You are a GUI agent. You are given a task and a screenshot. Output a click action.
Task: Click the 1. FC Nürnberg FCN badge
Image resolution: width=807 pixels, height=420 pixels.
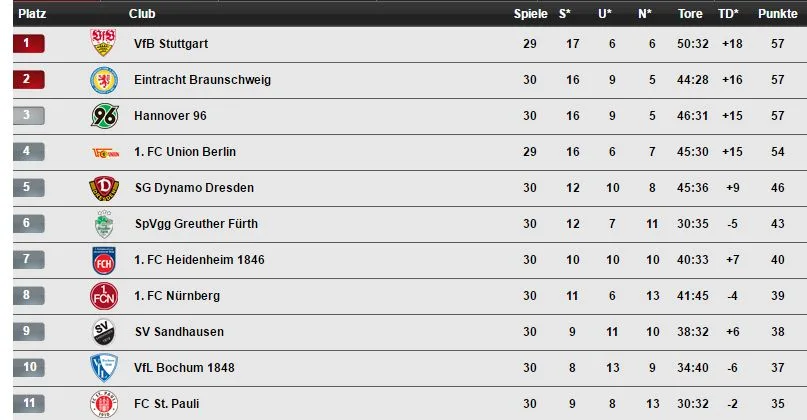(104, 296)
